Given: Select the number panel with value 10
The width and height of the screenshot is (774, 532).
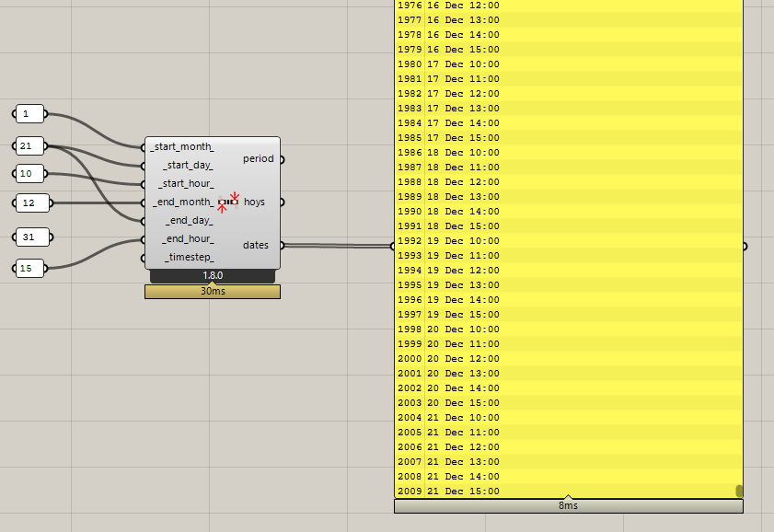Looking at the screenshot, I should coord(29,174).
